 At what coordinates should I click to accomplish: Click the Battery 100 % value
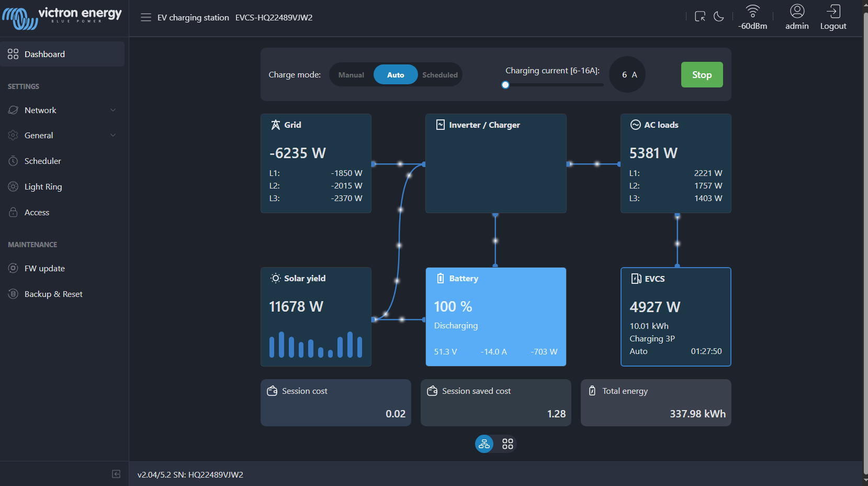point(453,306)
